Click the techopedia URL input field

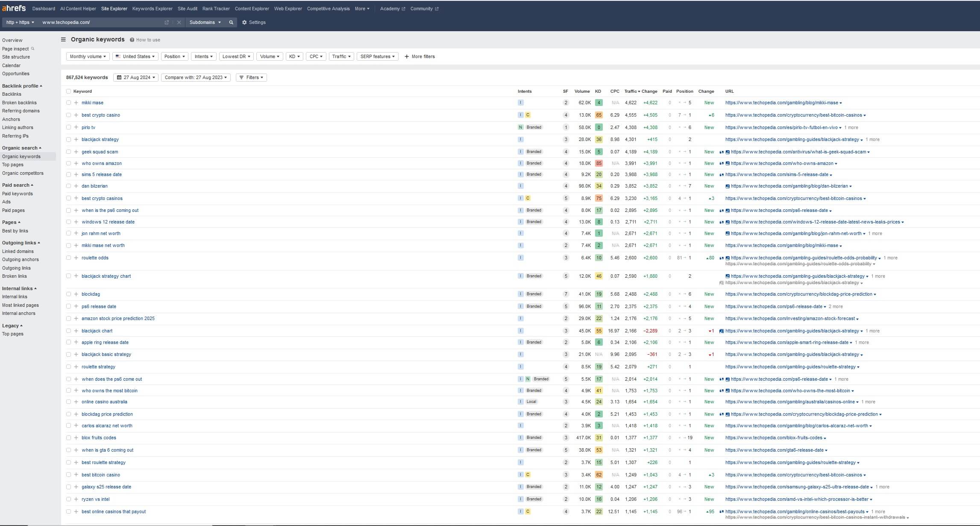point(100,22)
